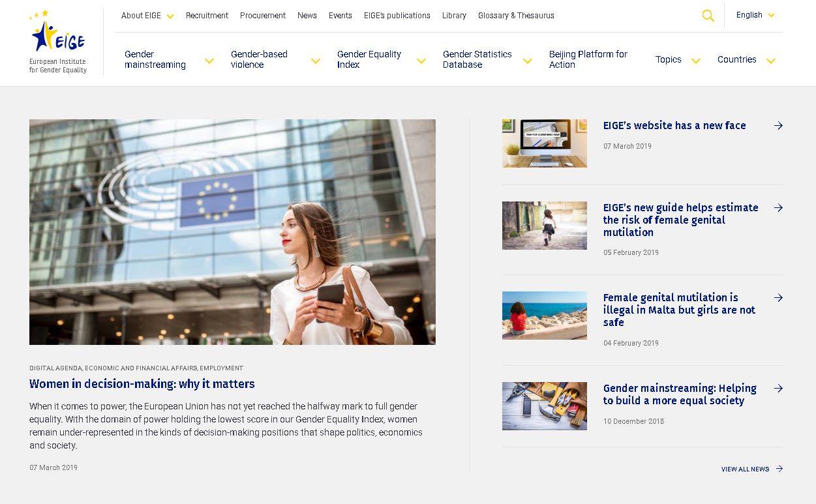Click the tools thumbnail
816x504 pixels.
[x=545, y=406]
